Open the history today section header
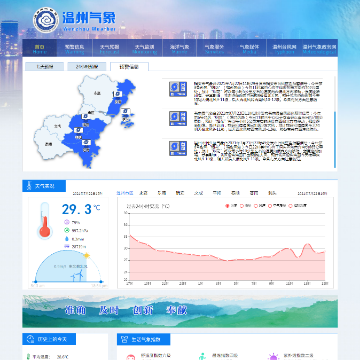 tap(49, 339)
